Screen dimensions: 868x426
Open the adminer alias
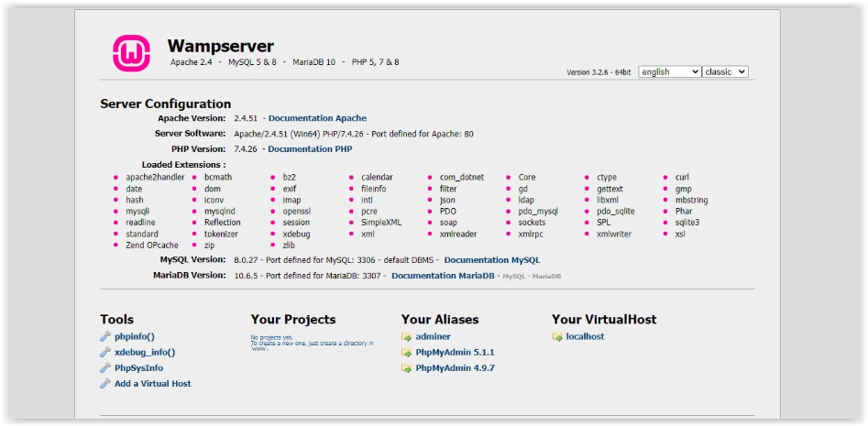pos(433,336)
